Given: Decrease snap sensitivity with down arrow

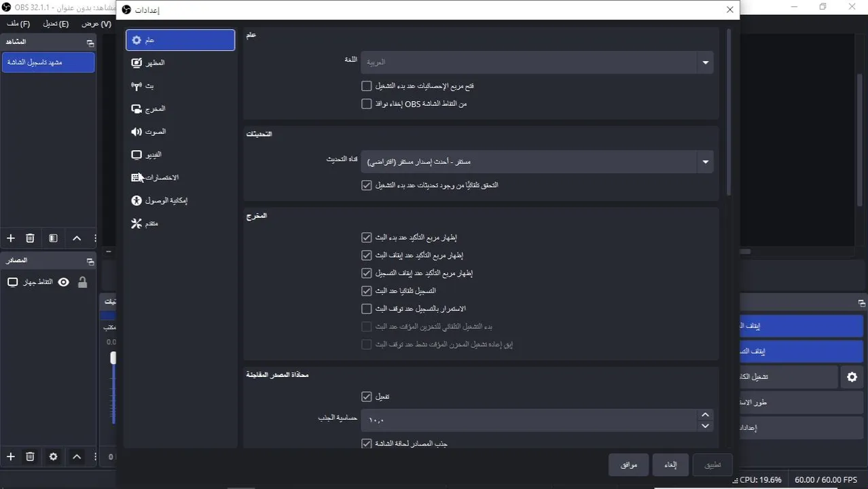Looking at the screenshot, I should [x=705, y=426].
